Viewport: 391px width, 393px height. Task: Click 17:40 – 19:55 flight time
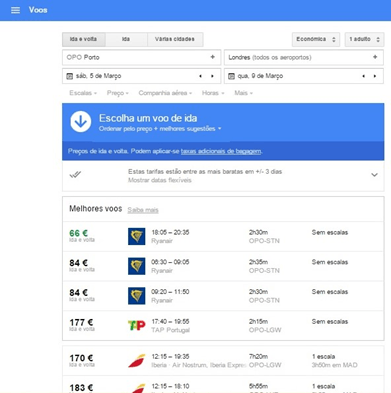pyautogui.click(x=170, y=322)
